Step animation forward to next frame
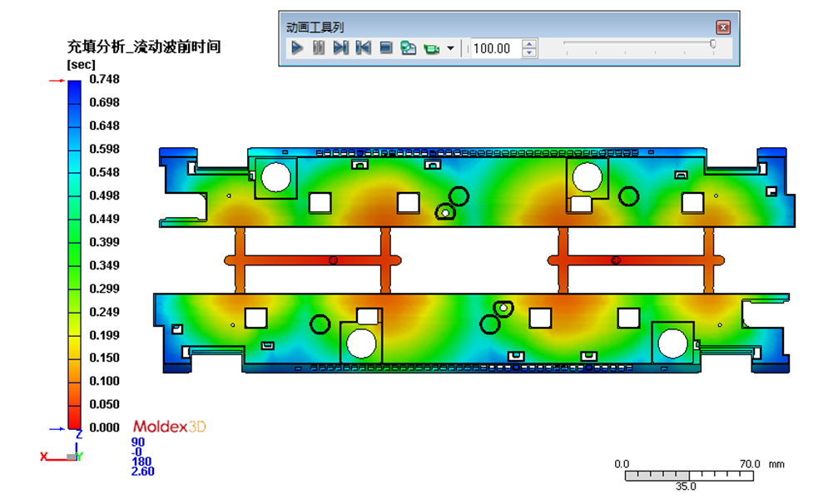The image size is (823, 504). [x=340, y=48]
